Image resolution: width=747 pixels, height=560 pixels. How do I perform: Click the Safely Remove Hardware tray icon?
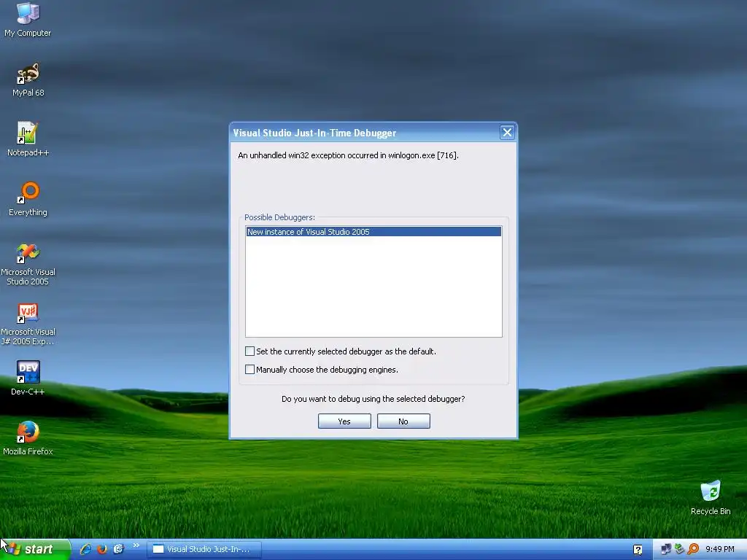[x=679, y=550]
